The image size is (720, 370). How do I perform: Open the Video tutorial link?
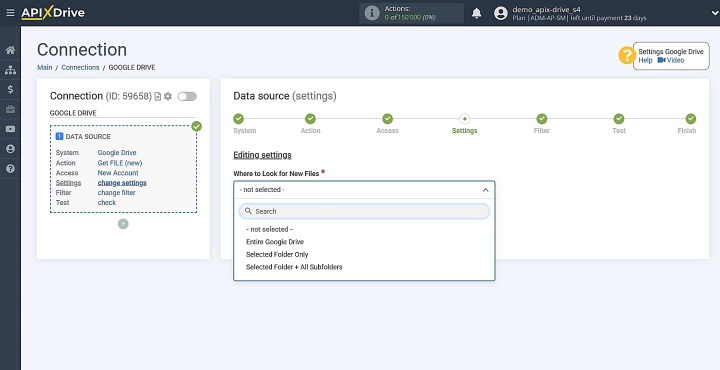point(671,60)
